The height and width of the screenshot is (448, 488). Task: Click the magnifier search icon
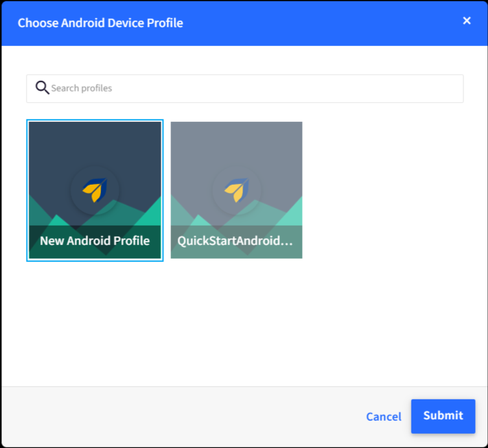click(x=42, y=88)
